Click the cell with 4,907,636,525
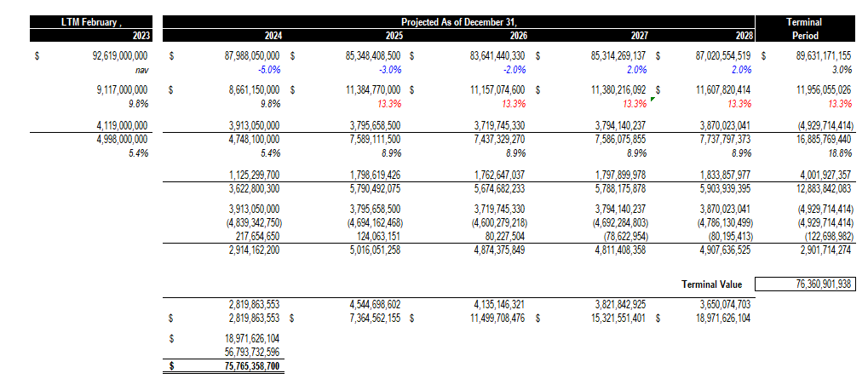Screen dimensions: 868x379 pyautogui.click(x=725, y=250)
